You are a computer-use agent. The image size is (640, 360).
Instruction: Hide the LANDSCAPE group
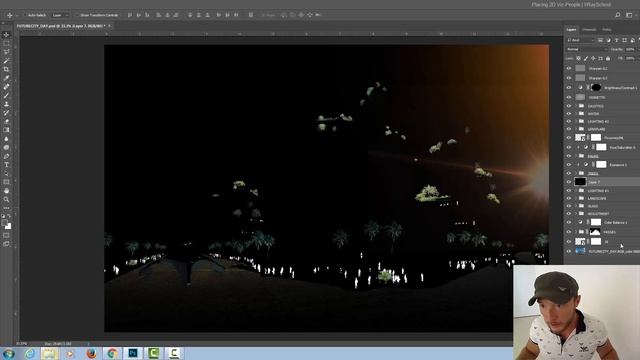pos(569,198)
